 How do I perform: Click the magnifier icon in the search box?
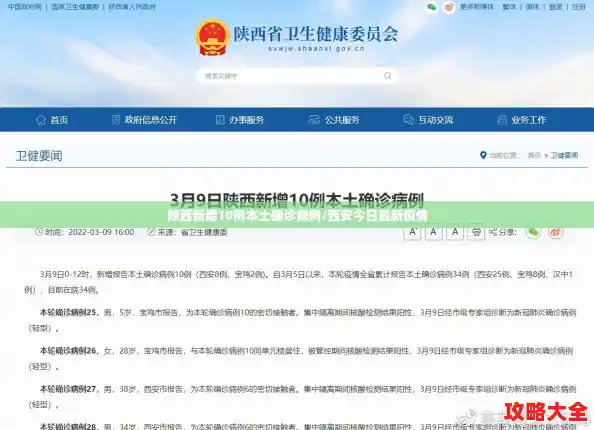pos(388,76)
